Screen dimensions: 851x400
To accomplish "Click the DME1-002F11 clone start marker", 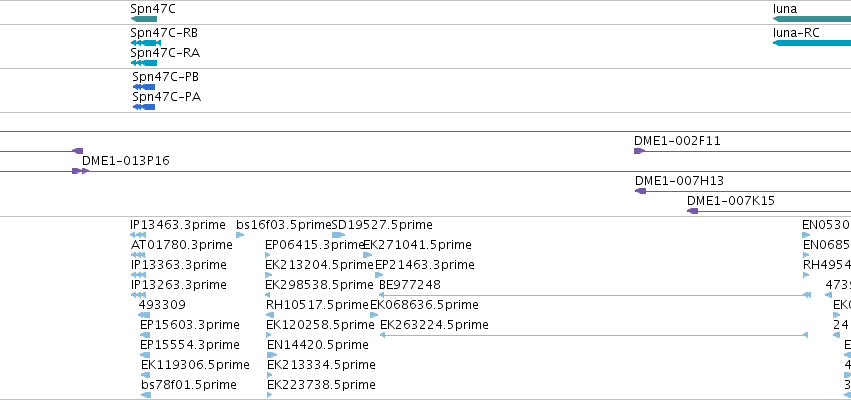I will 639,151.
